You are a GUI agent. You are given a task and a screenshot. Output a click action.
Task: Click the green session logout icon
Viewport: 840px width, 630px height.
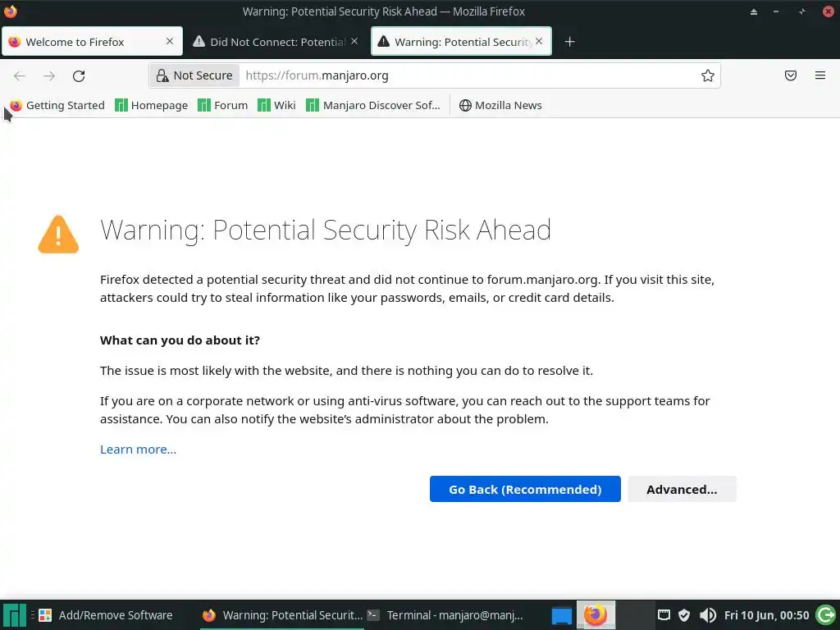825,615
